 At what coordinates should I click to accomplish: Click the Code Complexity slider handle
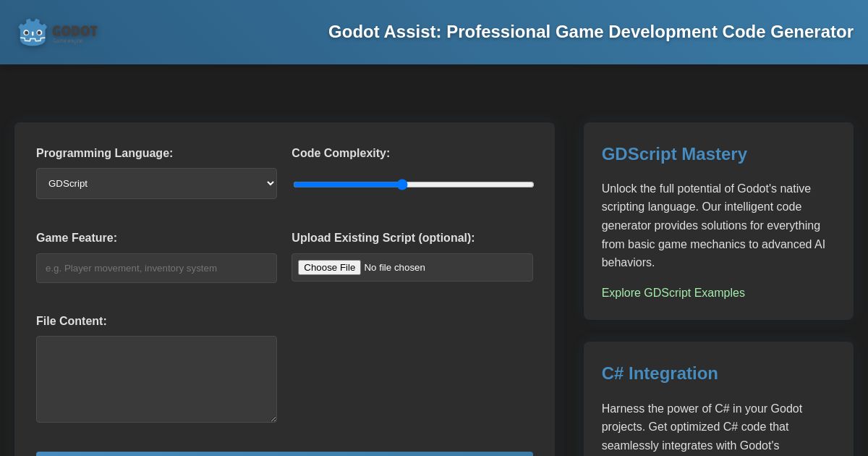(x=402, y=185)
